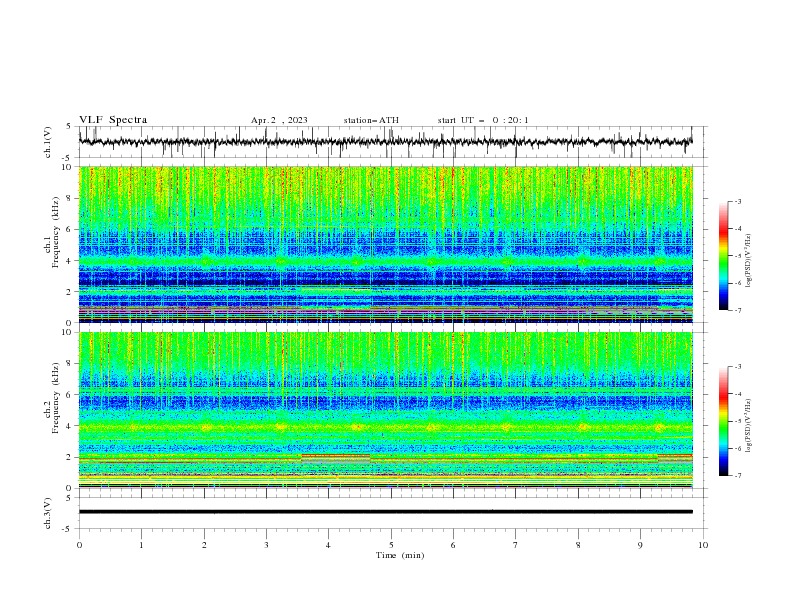Viewport: 792px width, 612px height.
Task: Click the ch.1 voltage waveform trace
Action: coord(385,142)
